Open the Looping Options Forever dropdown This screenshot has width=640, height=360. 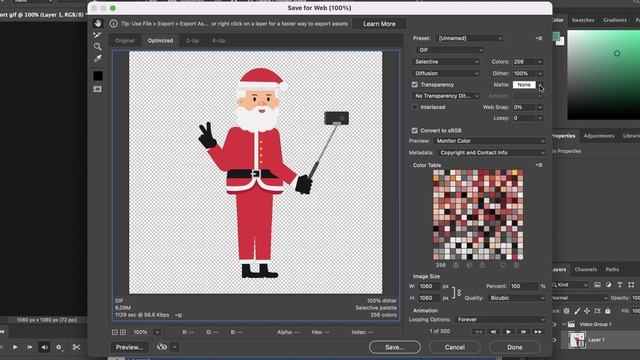[x=500, y=320]
